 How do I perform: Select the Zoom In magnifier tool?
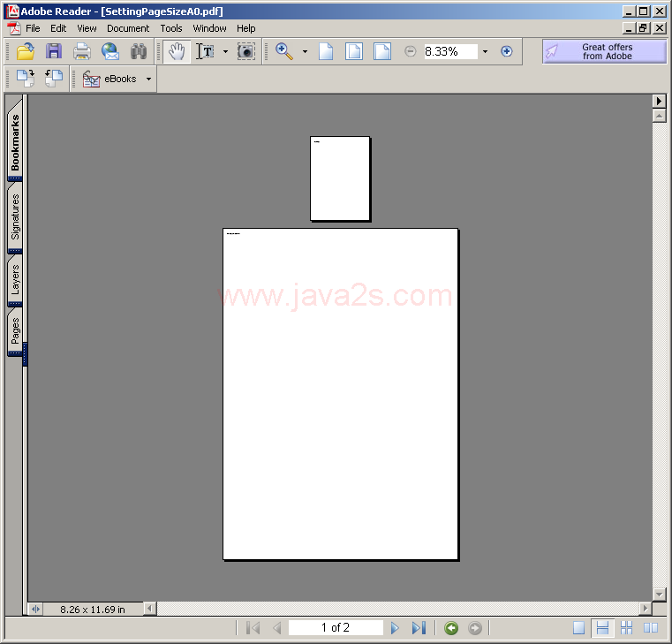point(283,51)
